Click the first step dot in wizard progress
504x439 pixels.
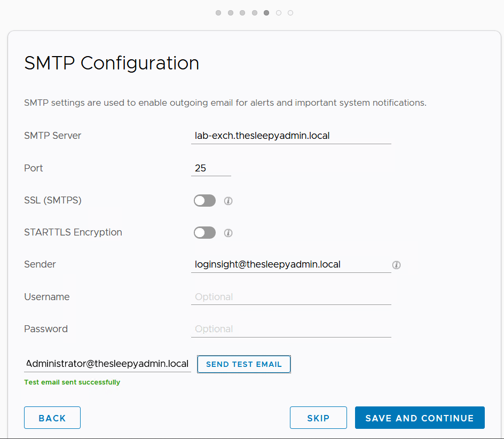218,13
